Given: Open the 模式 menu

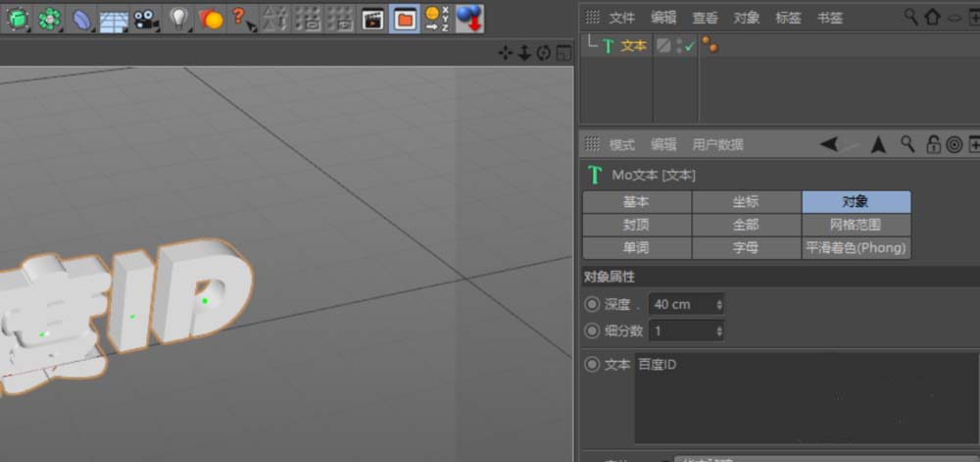Looking at the screenshot, I should point(622,145).
